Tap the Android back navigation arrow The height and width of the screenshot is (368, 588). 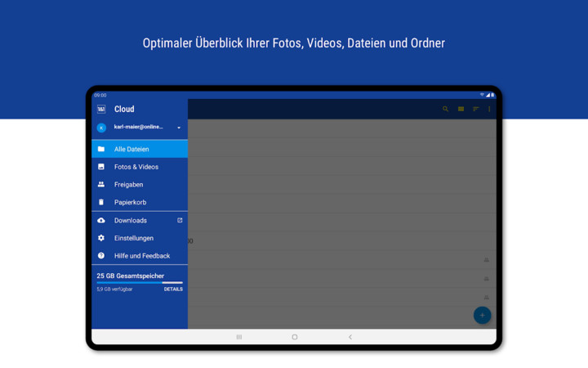point(350,337)
